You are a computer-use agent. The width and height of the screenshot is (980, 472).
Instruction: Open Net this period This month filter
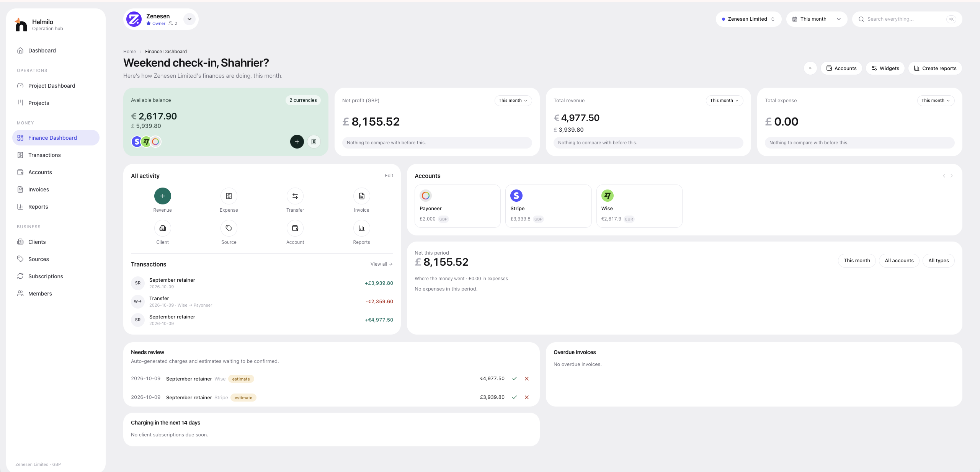click(857, 261)
